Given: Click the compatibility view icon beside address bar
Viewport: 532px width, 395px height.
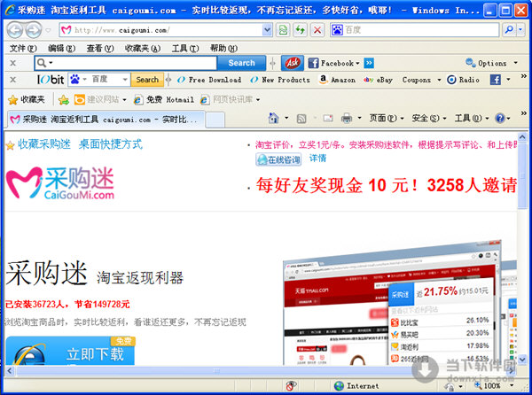Looking at the screenshot, I should 283,30.
